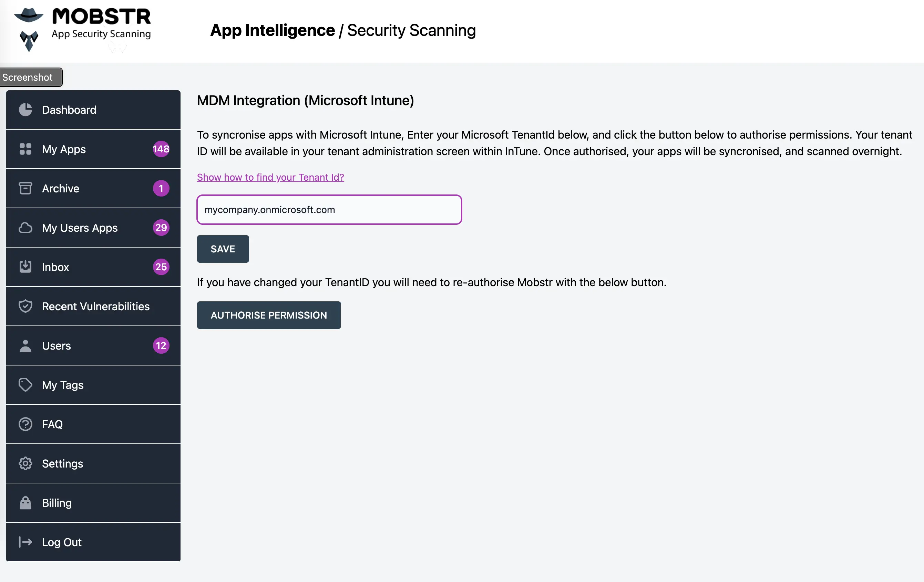Select the Billing lock icon
The height and width of the screenshot is (582, 924).
(x=25, y=503)
